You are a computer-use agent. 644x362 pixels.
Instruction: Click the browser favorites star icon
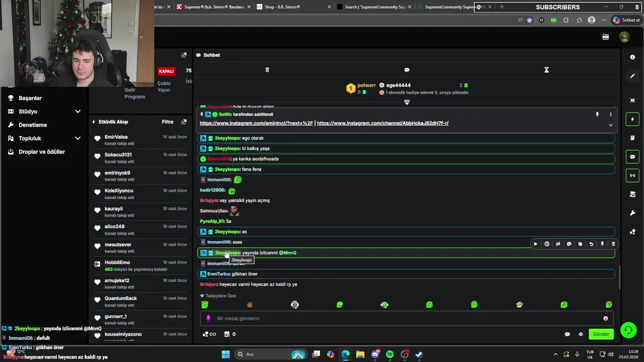click(x=529, y=20)
